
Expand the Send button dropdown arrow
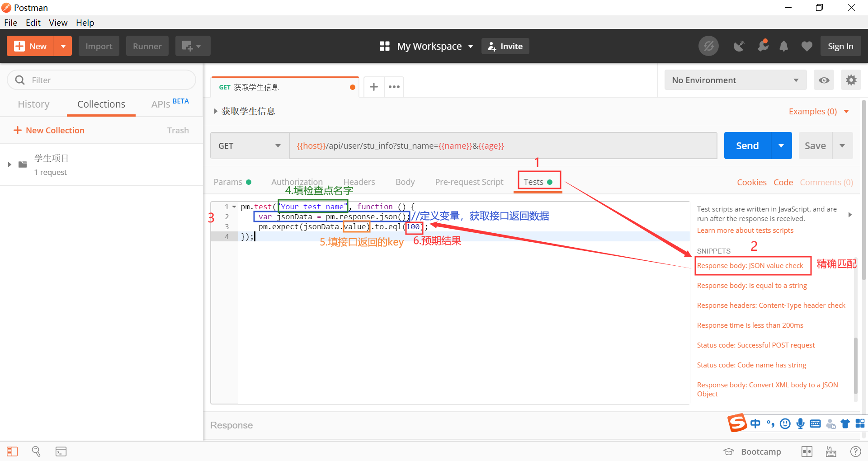(781, 146)
